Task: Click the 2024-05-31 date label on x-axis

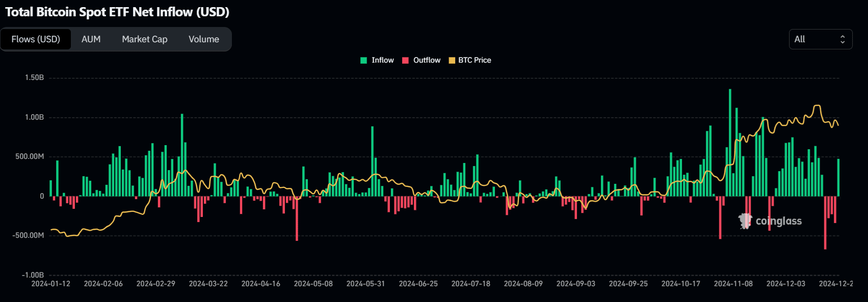Action: click(x=365, y=284)
